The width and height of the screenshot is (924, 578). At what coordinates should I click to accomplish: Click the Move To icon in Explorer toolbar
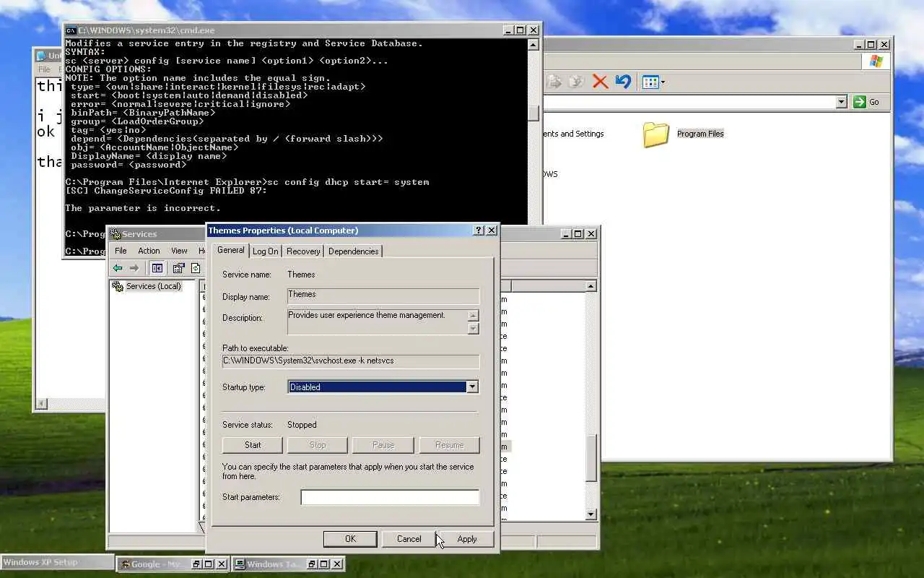pyautogui.click(x=554, y=82)
